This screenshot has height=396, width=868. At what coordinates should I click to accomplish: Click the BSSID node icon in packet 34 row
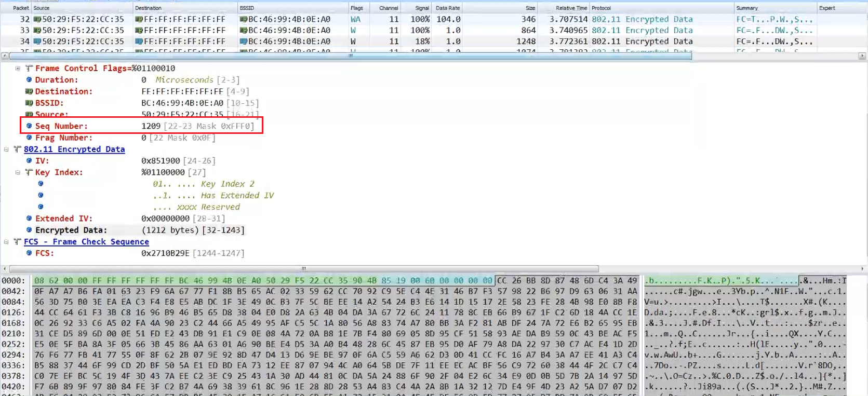pyautogui.click(x=243, y=42)
